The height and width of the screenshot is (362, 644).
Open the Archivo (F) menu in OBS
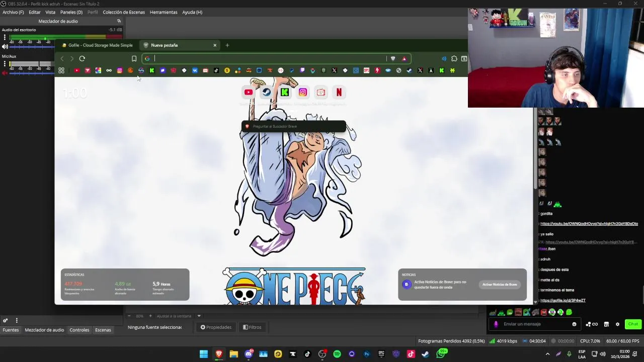pos(13,12)
